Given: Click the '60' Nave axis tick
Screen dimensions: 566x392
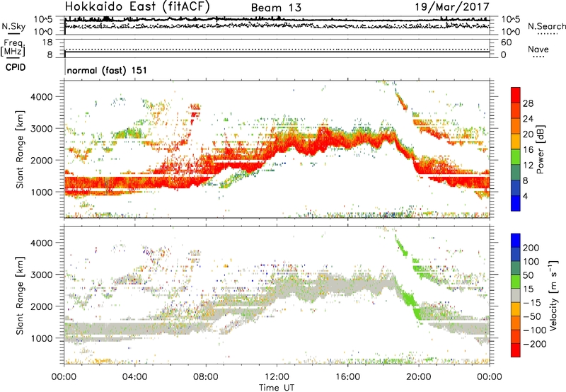Looking at the screenshot, I should (507, 42).
